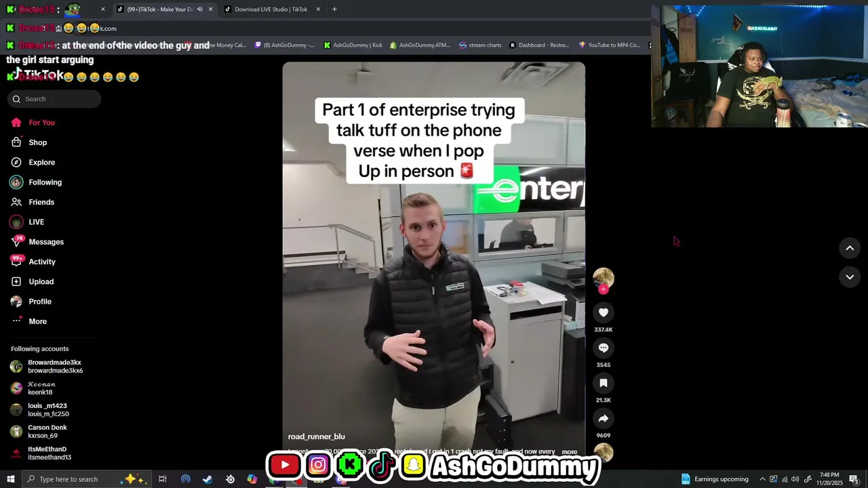Open the louis_m1423 following account
The image size is (868, 488).
coord(47,410)
